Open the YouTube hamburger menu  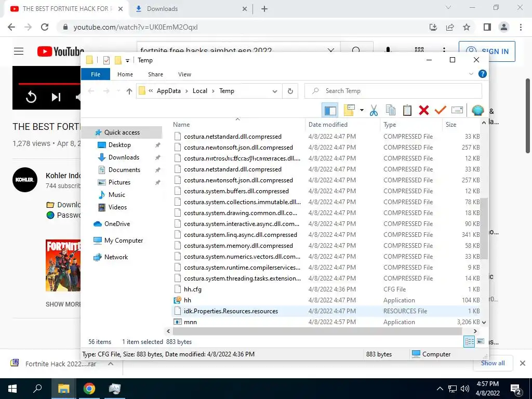19,51
